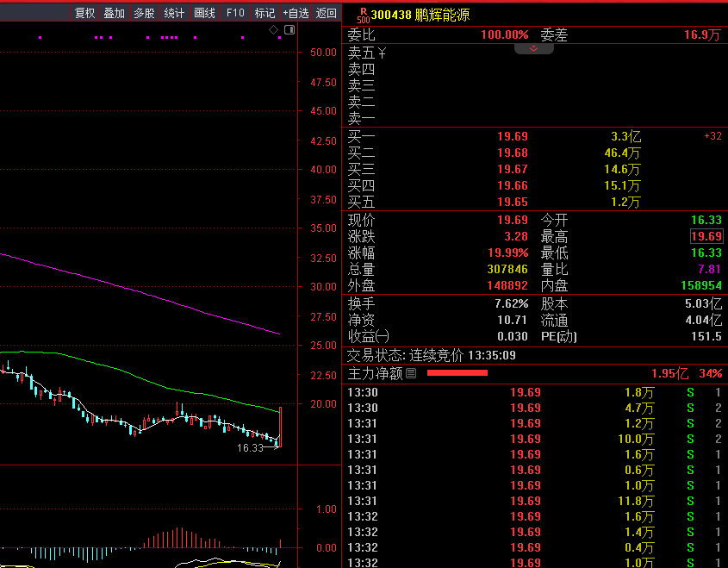728x568 pixels.
Task: Click the 16.33 low price label on chart
Action: pos(250,448)
